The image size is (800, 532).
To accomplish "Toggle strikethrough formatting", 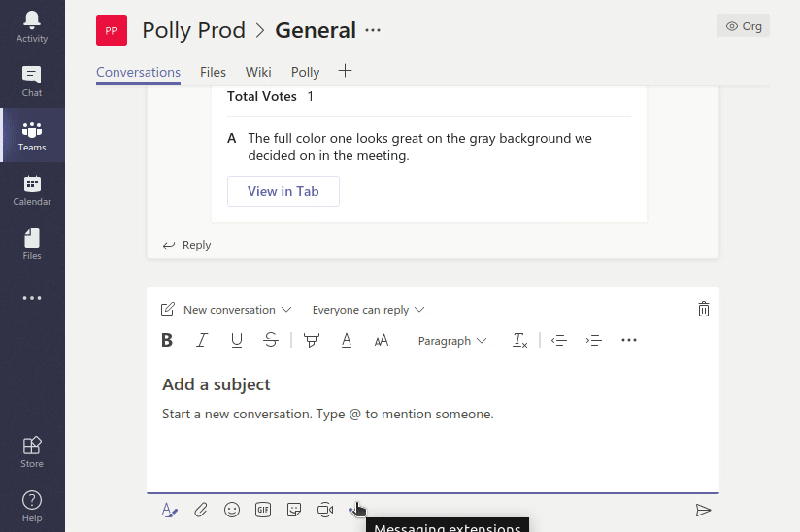I will (x=271, y=340).
